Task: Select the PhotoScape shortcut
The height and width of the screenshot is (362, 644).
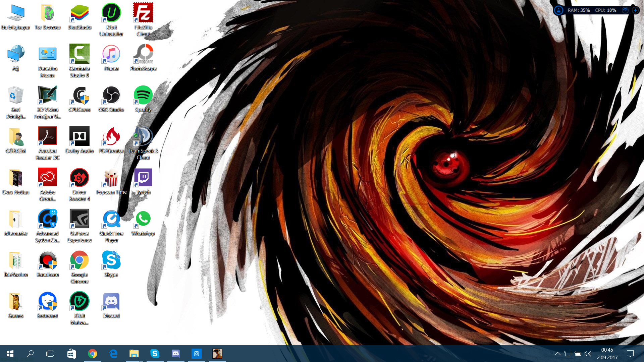Action: (x=143, y=58)
